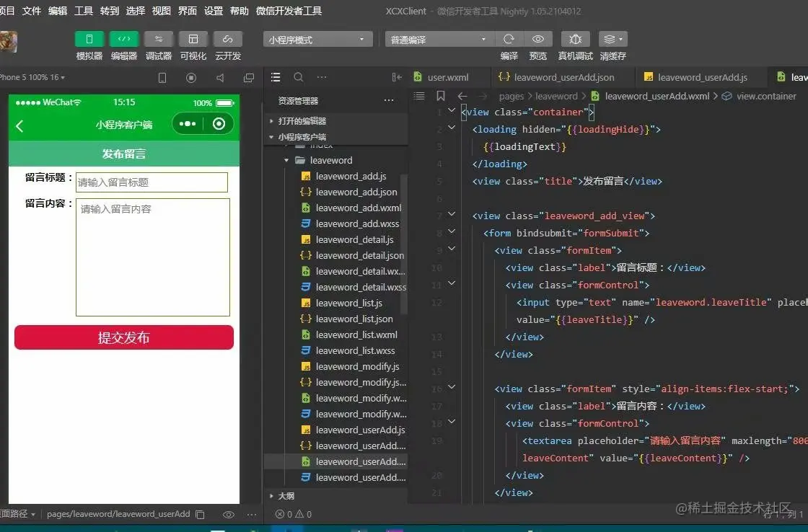Viewport: 808px width, 532px height.
Task: Open leaveword_list.wxss file
Action: (x=356, y=351)
